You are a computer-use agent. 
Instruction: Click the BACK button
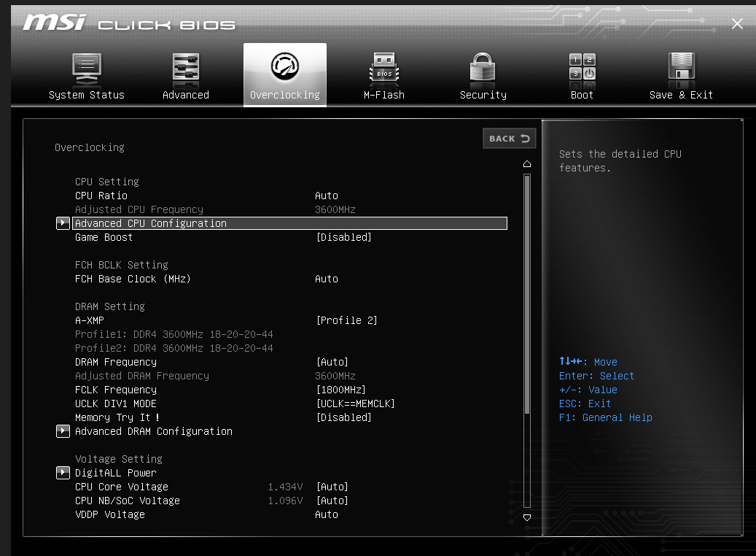click(x=509, y=139)
